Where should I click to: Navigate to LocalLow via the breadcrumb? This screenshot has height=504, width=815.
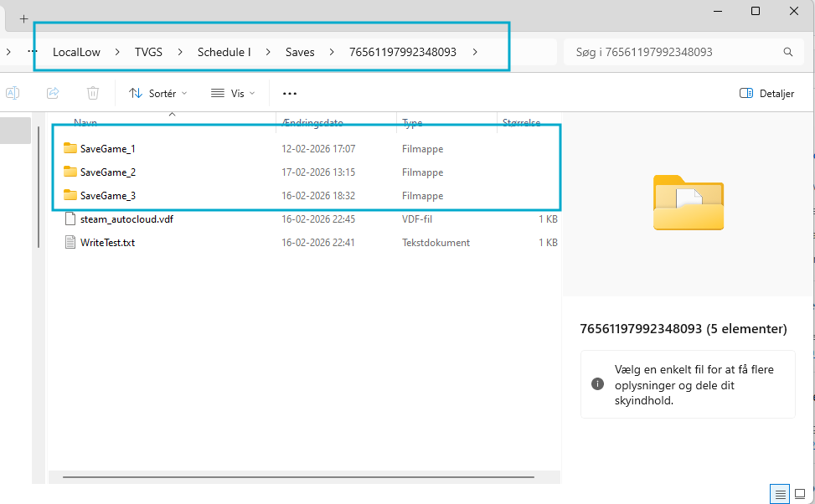coord(74,51)
